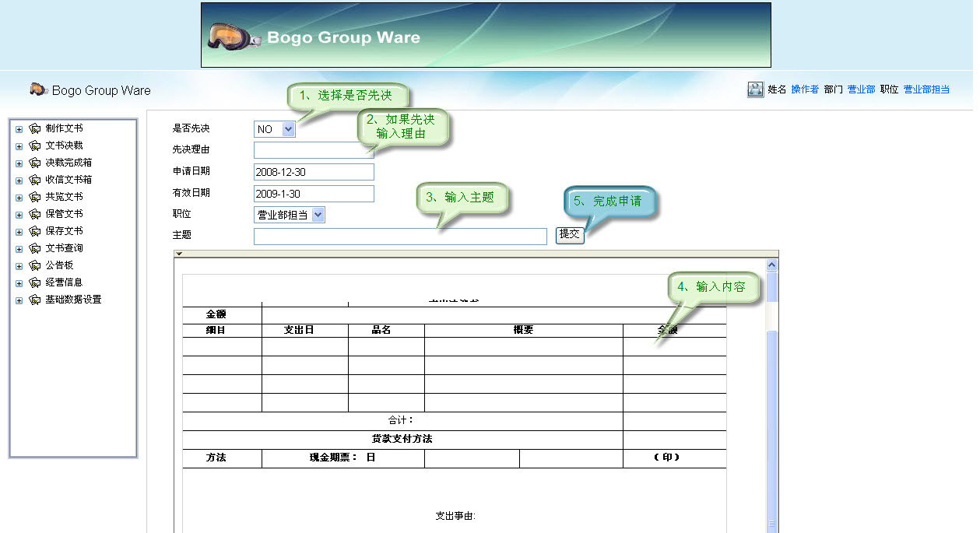Open the 公告板 folder icon
Screen dimensions: 980x533
[x=35, y=265]
